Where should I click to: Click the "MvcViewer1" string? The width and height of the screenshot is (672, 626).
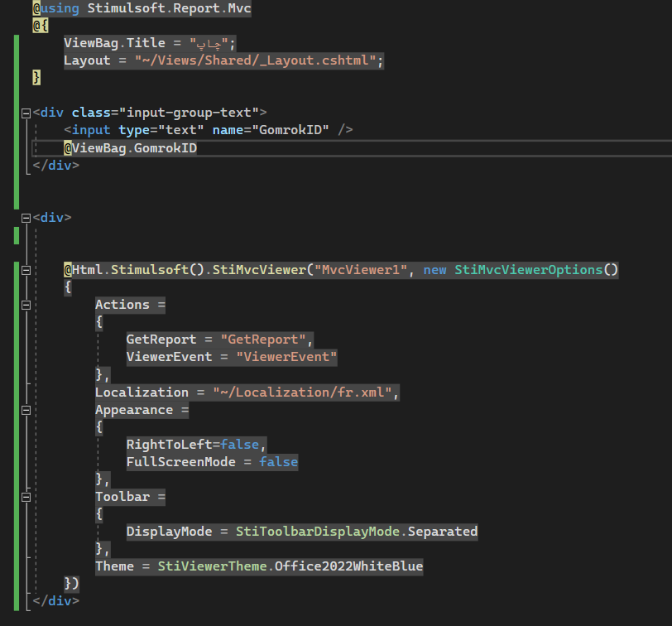click(361, 270)
